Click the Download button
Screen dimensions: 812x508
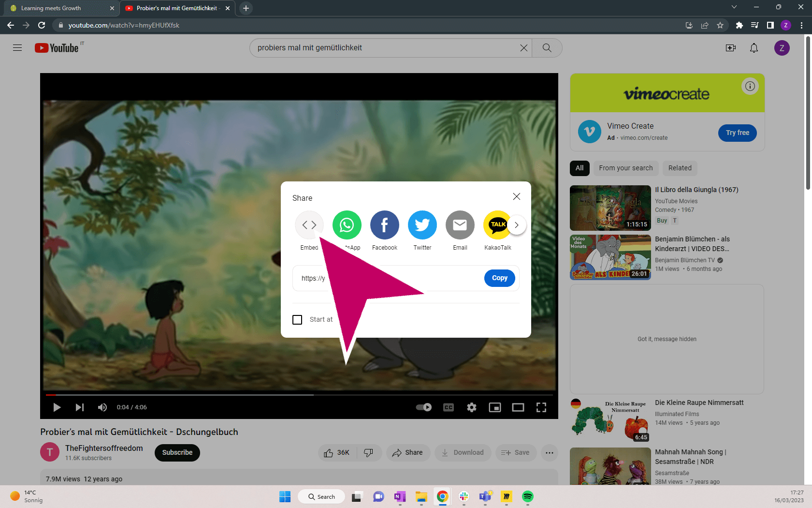point(463,452)
